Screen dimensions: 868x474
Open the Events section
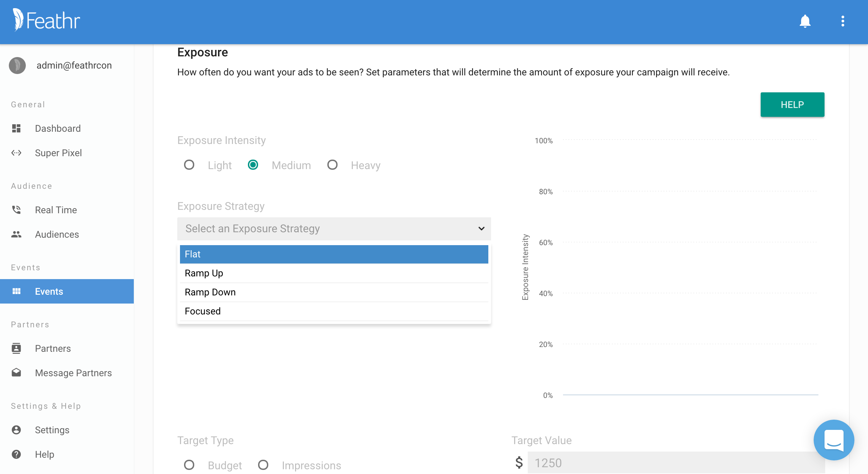point(67,291)
